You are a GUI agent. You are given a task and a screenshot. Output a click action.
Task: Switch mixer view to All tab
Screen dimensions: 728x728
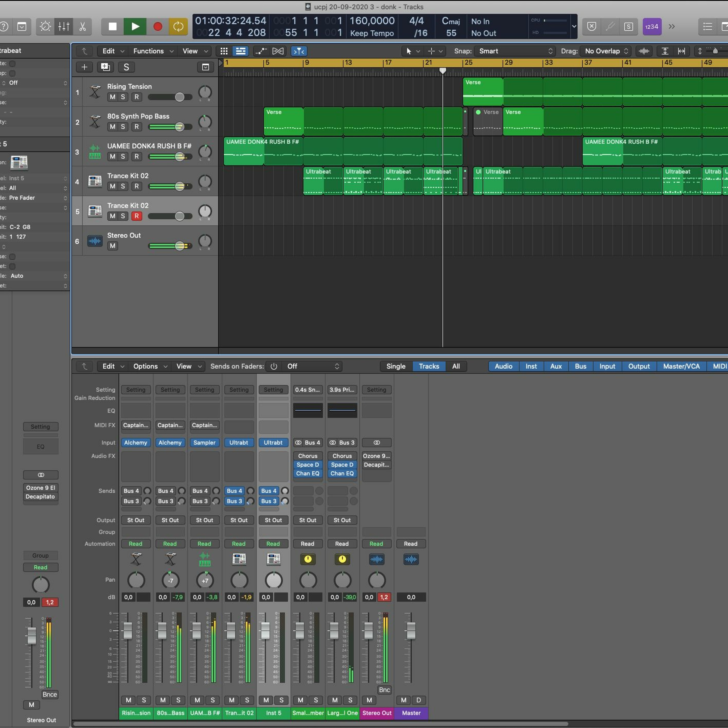(456, 366)
